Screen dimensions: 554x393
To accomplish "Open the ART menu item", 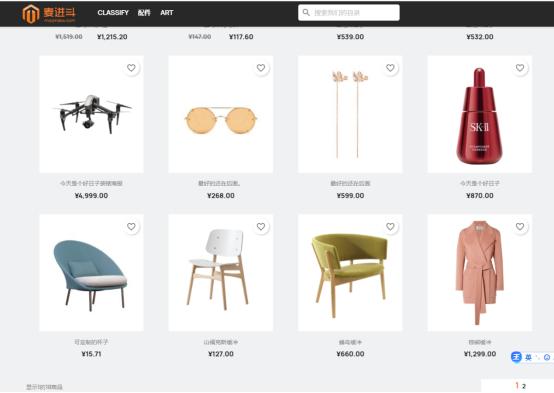I will 167,13.
